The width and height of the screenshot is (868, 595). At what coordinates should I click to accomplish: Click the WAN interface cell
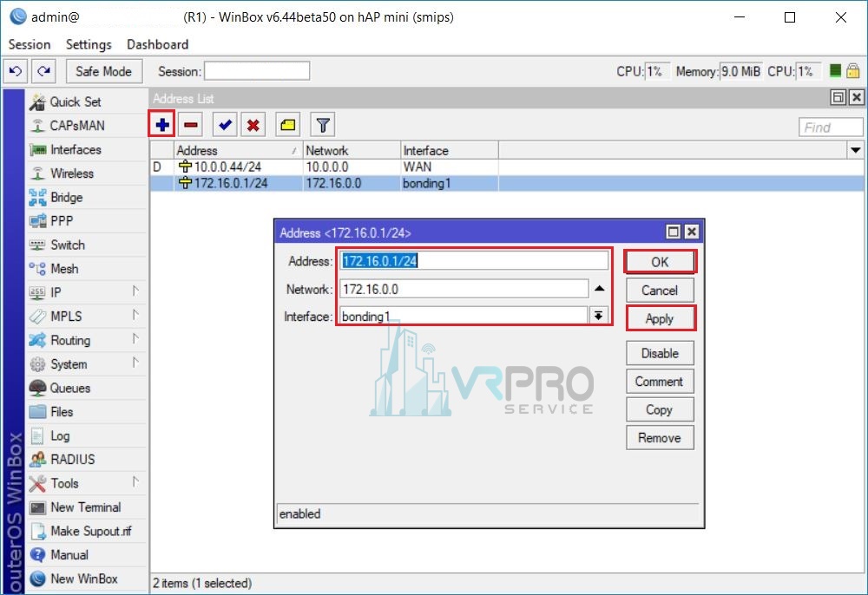(450, 167)
